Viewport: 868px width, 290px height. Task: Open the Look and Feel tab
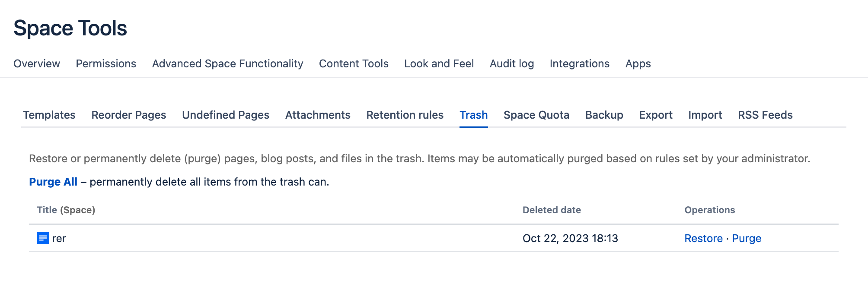[x=439, y=63]
